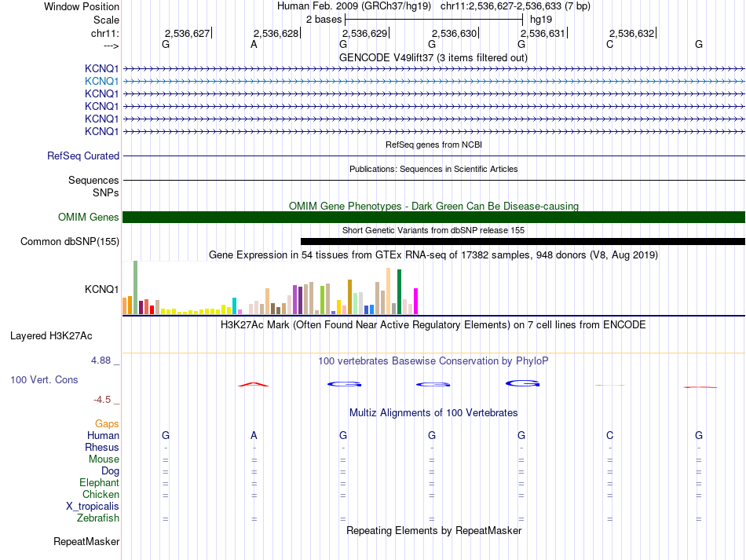Click the Zebrafish species alignment label
746x560 pixels.
point(98,518)
